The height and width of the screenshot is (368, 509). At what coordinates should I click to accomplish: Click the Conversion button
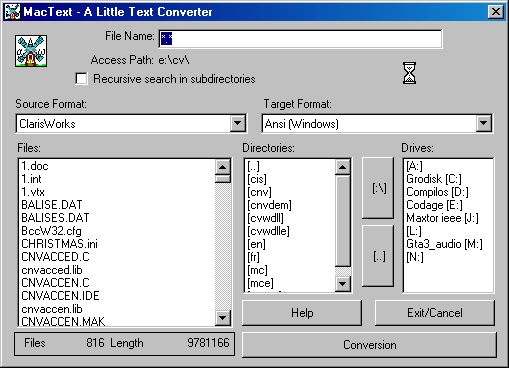(369, 345)
